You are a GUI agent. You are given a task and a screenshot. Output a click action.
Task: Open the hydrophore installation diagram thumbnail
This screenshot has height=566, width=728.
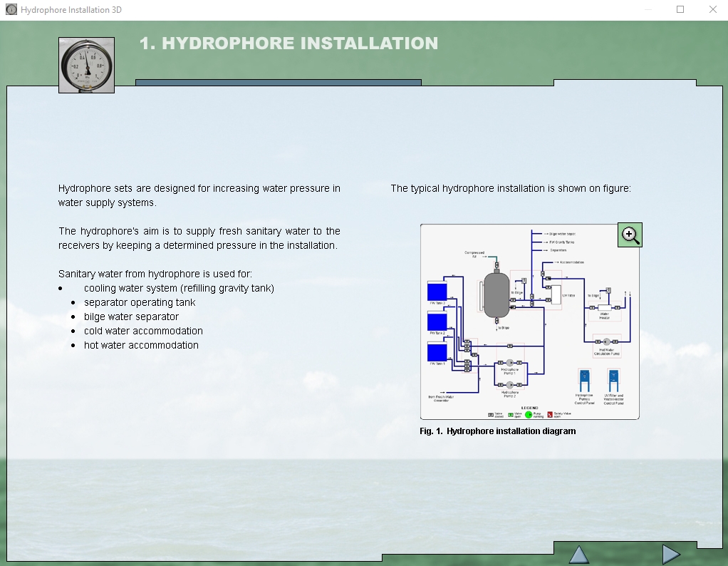pyautogui.click(x=530, y=321)
